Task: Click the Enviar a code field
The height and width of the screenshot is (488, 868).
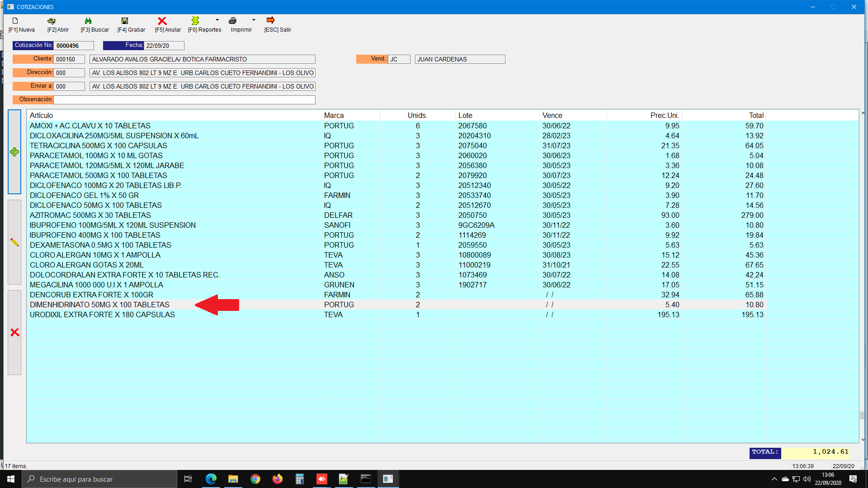Action: pos(69,86)
